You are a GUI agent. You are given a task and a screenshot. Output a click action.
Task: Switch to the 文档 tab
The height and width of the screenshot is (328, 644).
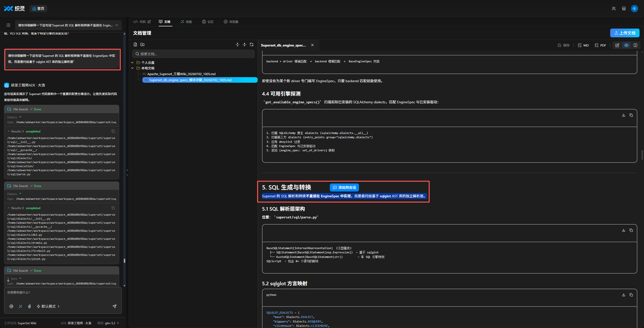coord(165,22)
